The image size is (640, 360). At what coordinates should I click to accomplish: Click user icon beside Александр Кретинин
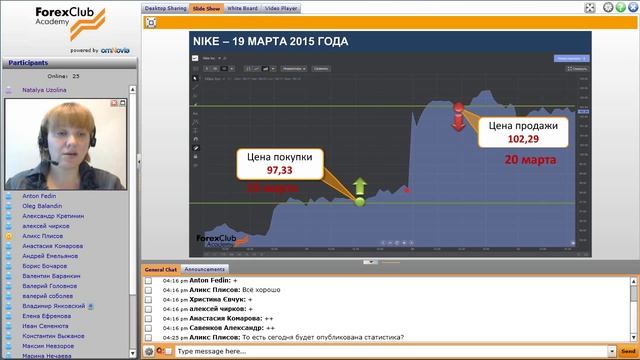9,216
